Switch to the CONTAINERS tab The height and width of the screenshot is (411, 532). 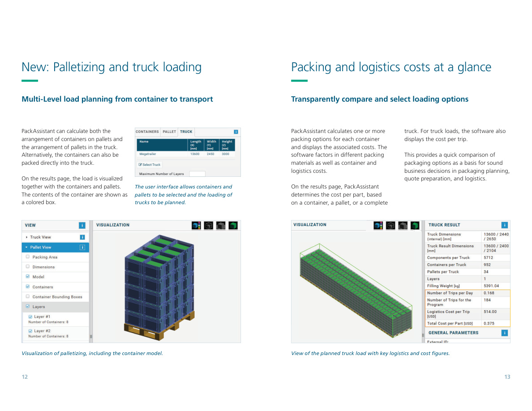click(x=147, y=132)
